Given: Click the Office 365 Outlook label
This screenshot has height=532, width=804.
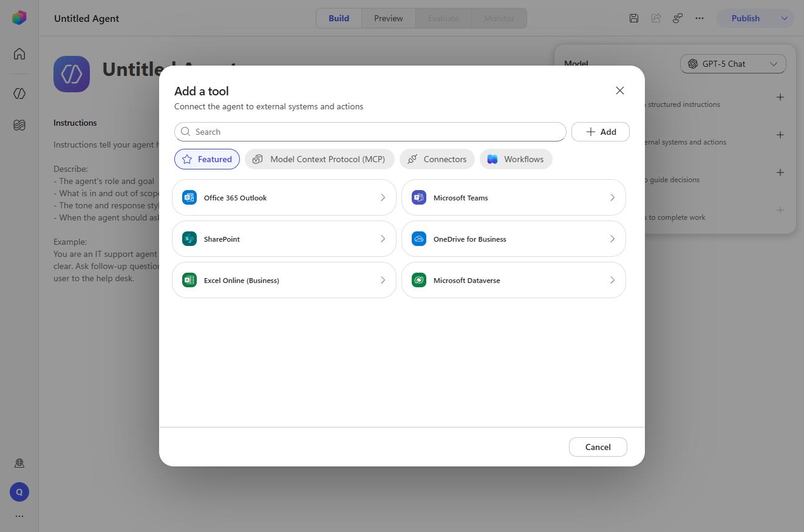Looking at the screenshot, I should pyautogui.click(x=236, y=198).
